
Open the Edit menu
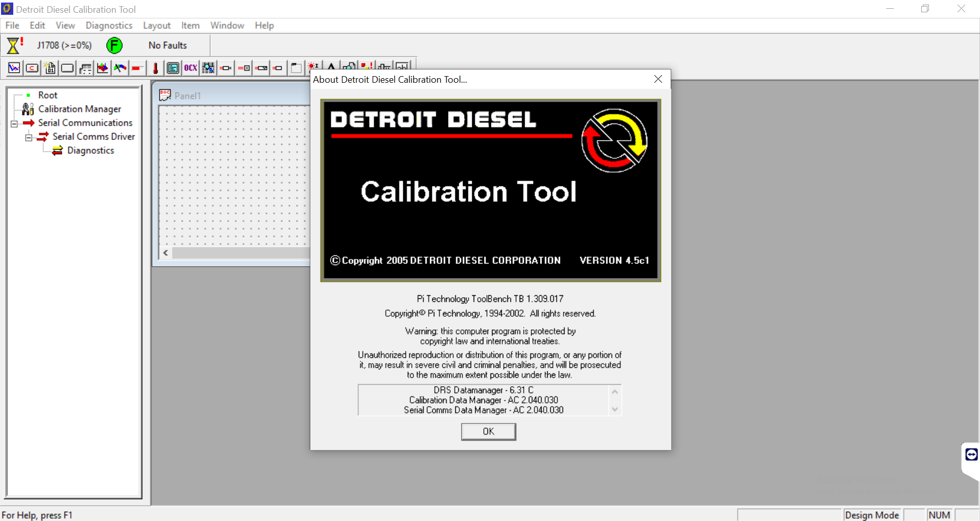(37, 25)
